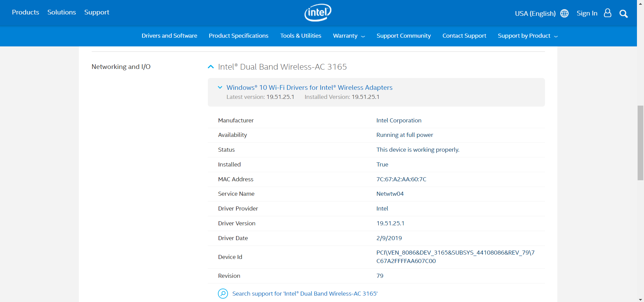Viewport: 644px width, 302px height.
Task: Open search with the magnifier icon
Action: click(x=624, y=14)
